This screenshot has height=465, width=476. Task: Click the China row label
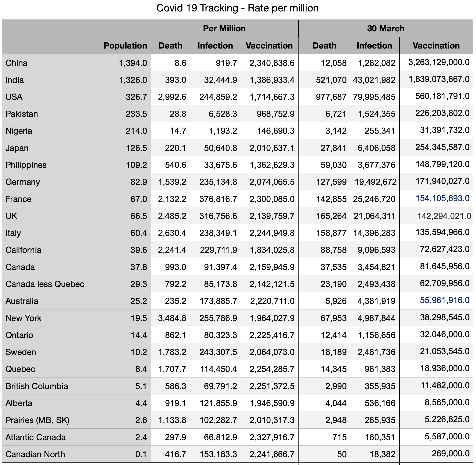coord(17,63)
